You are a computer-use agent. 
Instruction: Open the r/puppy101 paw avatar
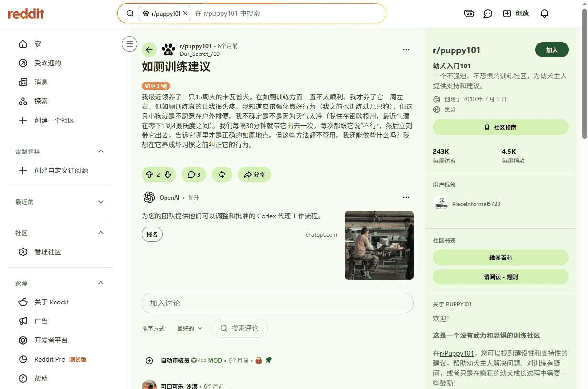pyautogui.click(x=168, y=50)
